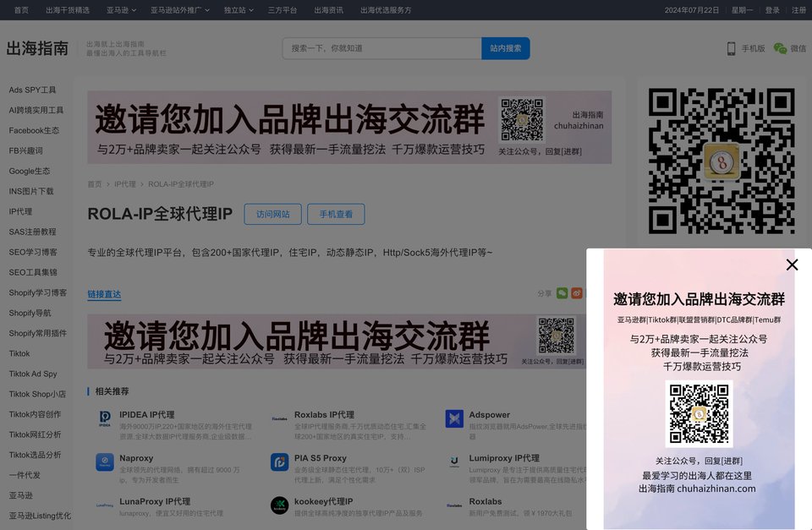Click 注册 to register
The height and width of the screenshot is (530, 812).
point(798,10)
